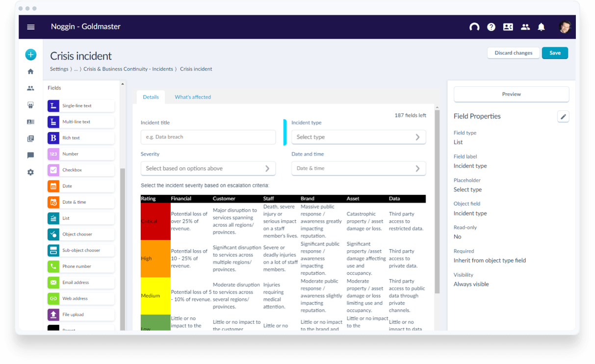Click the teams/people icon in the top bar
Screen dimensions: 595x364
[525, 27]
